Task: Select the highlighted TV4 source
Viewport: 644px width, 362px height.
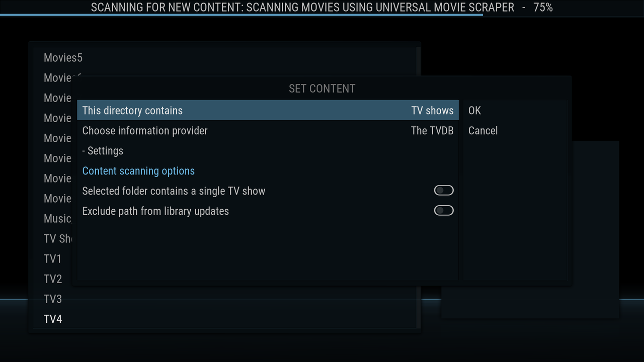Action: coord(225,319)
